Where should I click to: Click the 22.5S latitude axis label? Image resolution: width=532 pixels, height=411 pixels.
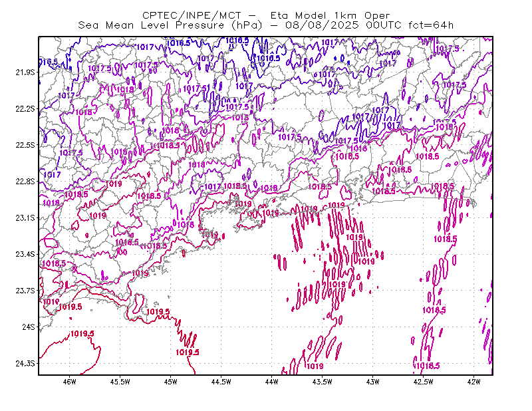[x=25, y=145]
